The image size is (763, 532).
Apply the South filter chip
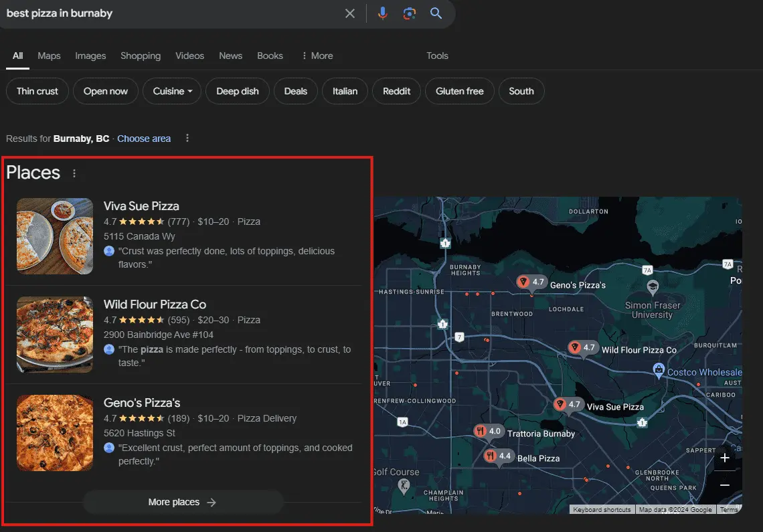521,91
